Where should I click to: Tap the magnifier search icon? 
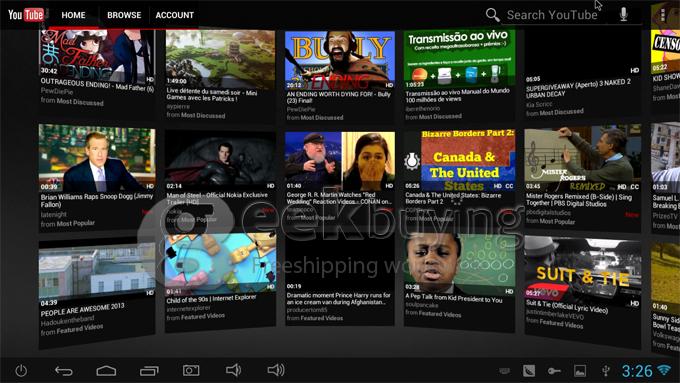(x=493, y=15)
